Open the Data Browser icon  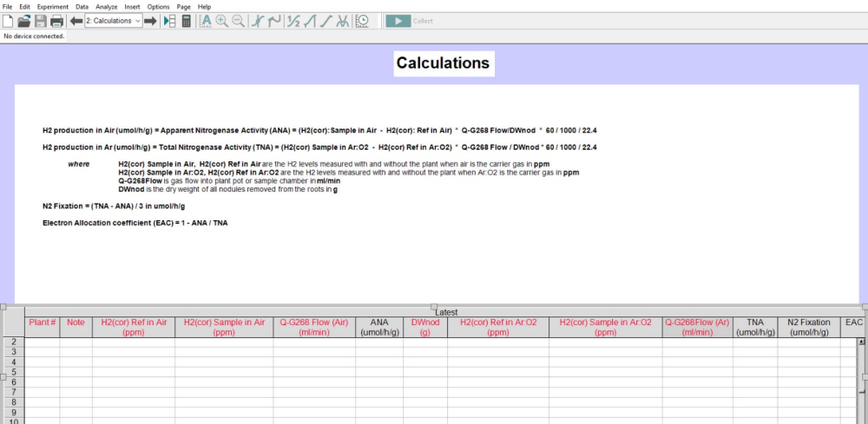coord(169,21)
